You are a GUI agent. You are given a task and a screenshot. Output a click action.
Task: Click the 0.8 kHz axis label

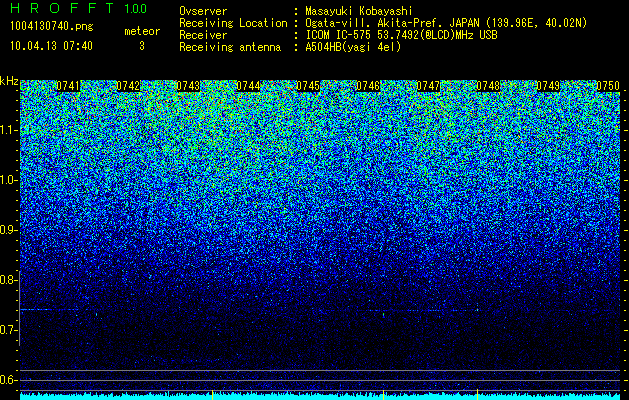(x=9, y=280)
